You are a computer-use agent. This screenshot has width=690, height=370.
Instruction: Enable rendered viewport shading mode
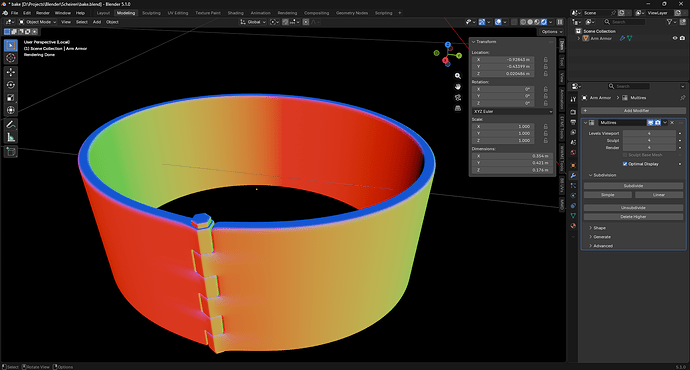[x=544, y=22]
